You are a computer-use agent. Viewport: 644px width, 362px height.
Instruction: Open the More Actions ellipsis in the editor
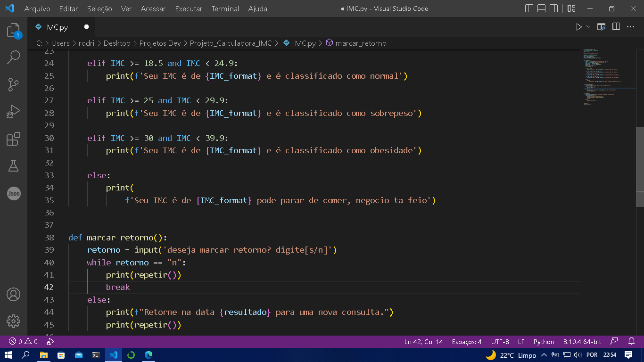pyautogui.click(x=631, y=27)
